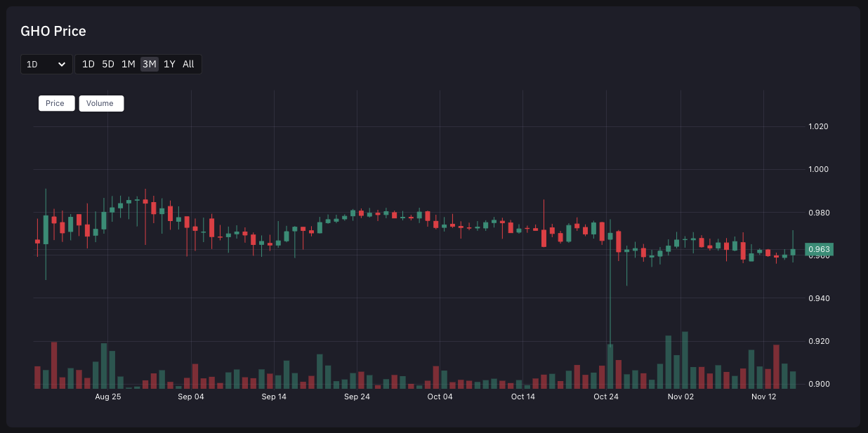This screenshot has height=433, width=868.
Task: Click the current price label 0.963
Action: [x=819, y=249]
